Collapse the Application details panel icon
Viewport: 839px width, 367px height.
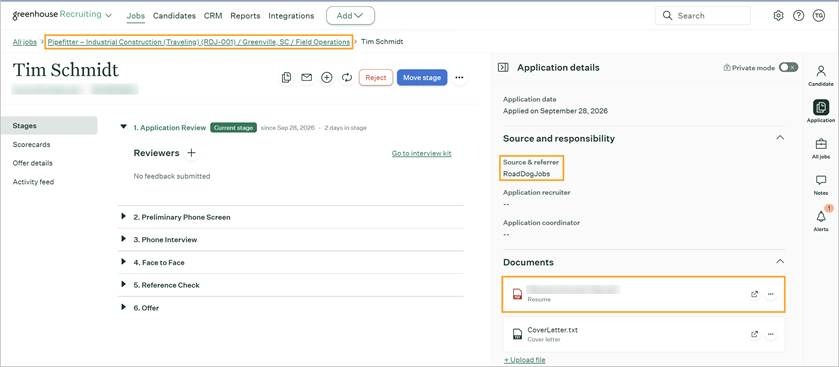pos(503,67)
